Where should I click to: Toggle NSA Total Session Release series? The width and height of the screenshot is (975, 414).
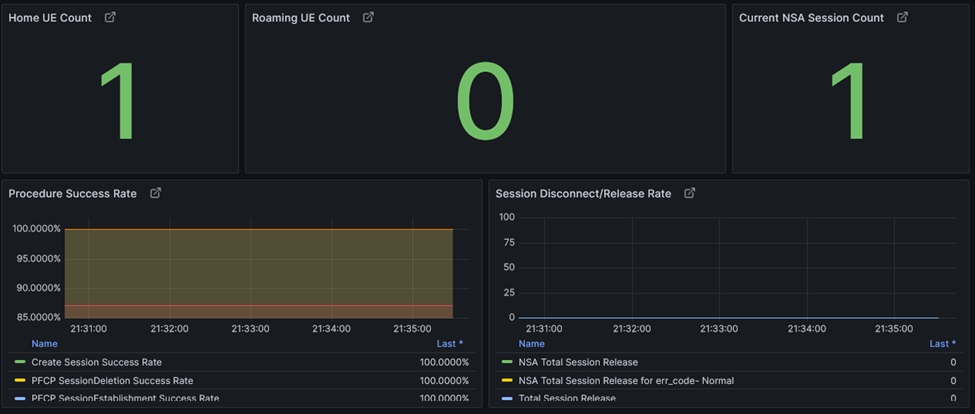577,362
